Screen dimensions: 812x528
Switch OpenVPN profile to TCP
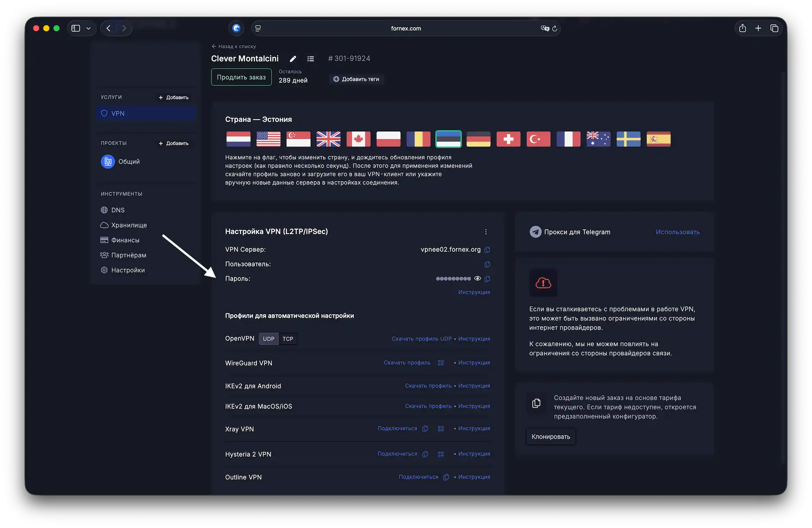point(288,338)
